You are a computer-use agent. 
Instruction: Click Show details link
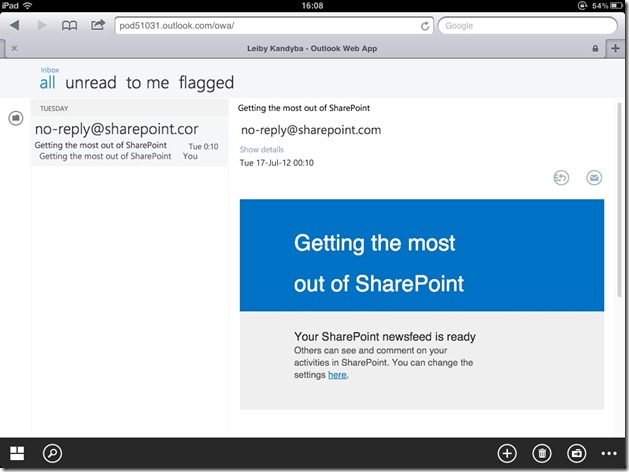(262, 150)
